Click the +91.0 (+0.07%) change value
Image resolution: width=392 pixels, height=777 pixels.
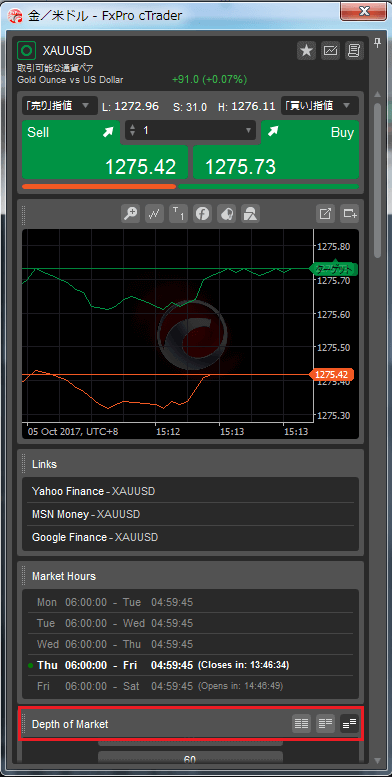click(210, 79)
